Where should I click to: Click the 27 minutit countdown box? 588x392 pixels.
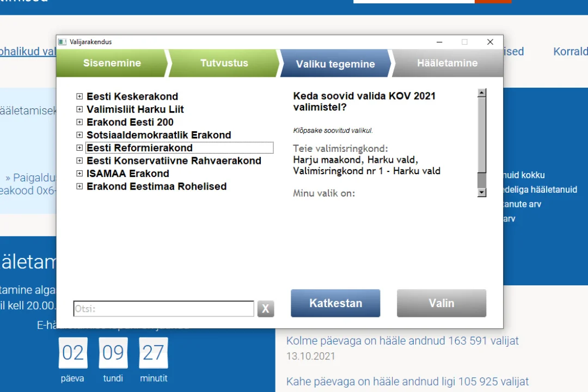[x=154, y=353]
